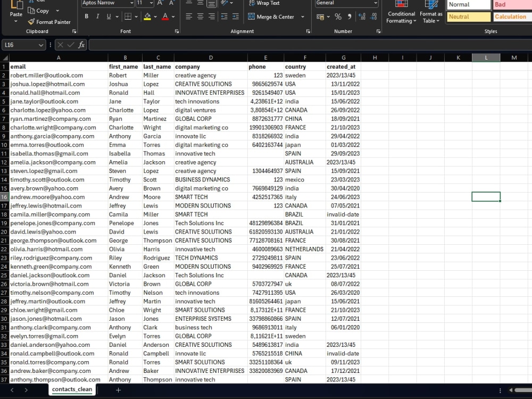Open Copy options dropdown arrow
Viewport: 532px width, 399px height.
57,11
